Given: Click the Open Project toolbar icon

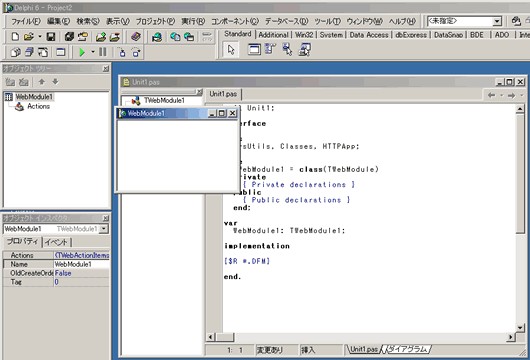Looking at the screenshot, I should click(82, 37).
